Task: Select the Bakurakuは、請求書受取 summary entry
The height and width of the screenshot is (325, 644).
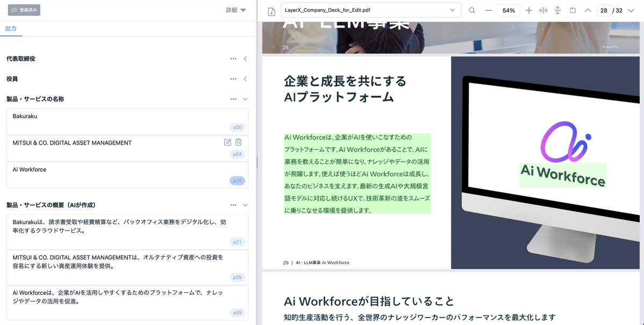Action: (128, 232)
